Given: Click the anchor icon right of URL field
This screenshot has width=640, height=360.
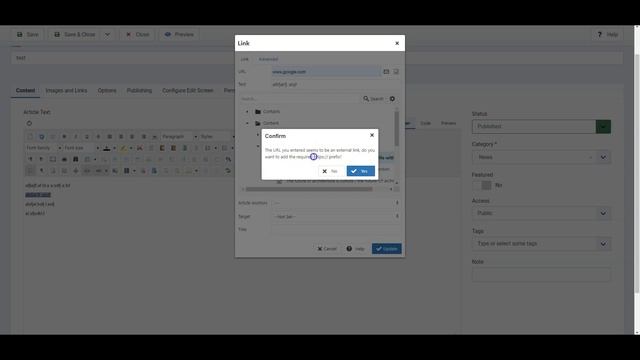Looking at the screenshot, I should click(x=396, y=72).
